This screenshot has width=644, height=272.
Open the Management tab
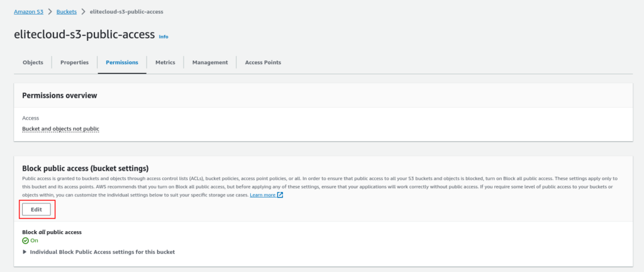[x=210, y=62]
